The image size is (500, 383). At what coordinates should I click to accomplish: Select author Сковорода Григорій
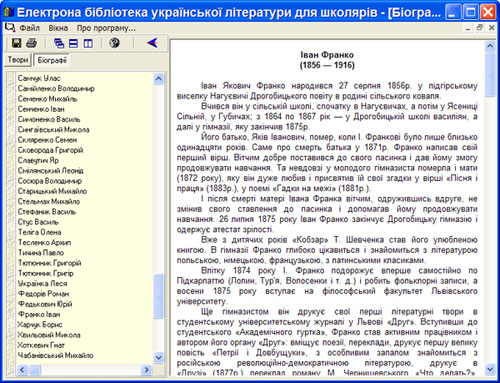(50, 150)
